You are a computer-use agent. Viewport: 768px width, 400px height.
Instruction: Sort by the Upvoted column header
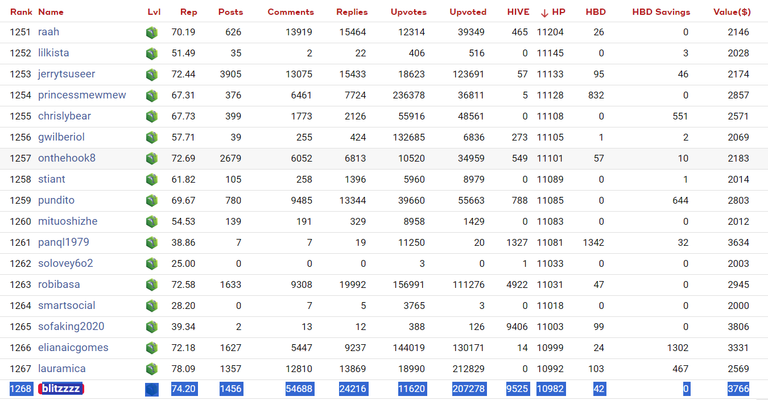(468, 12)
